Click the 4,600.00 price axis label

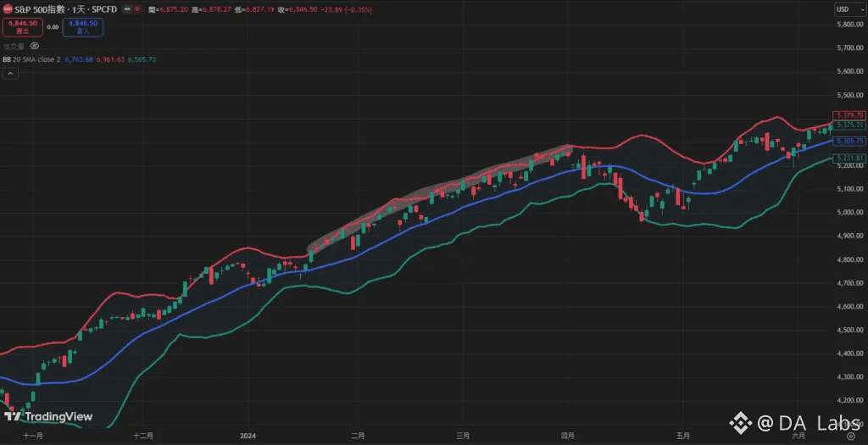pyautogui.click(x=850, y=306)
